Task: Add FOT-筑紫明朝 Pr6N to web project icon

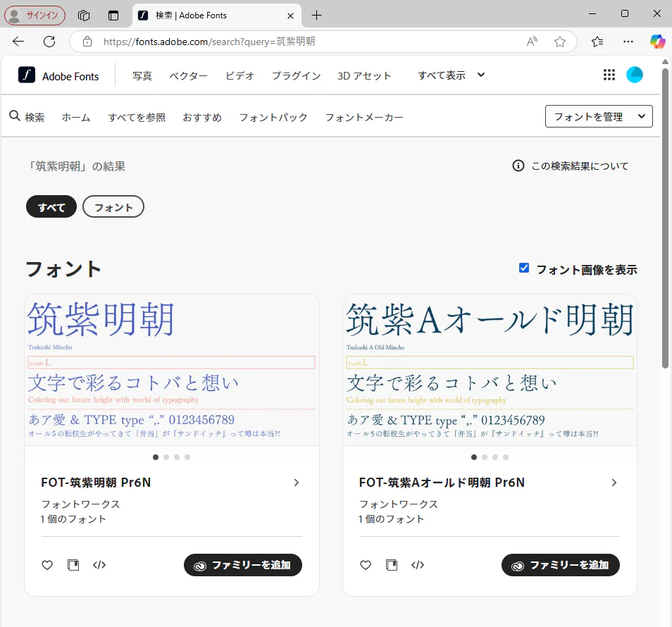Action: click(73, 565)
